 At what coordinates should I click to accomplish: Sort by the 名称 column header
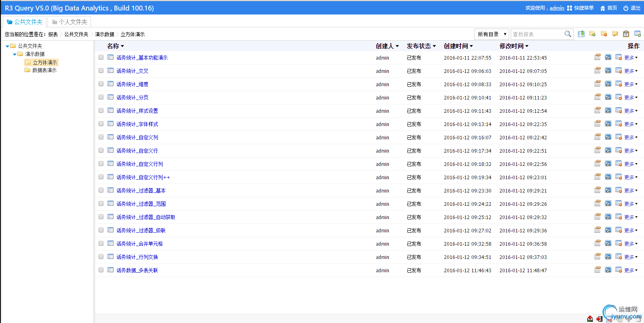pyautogui.click(x=116, y=46)
